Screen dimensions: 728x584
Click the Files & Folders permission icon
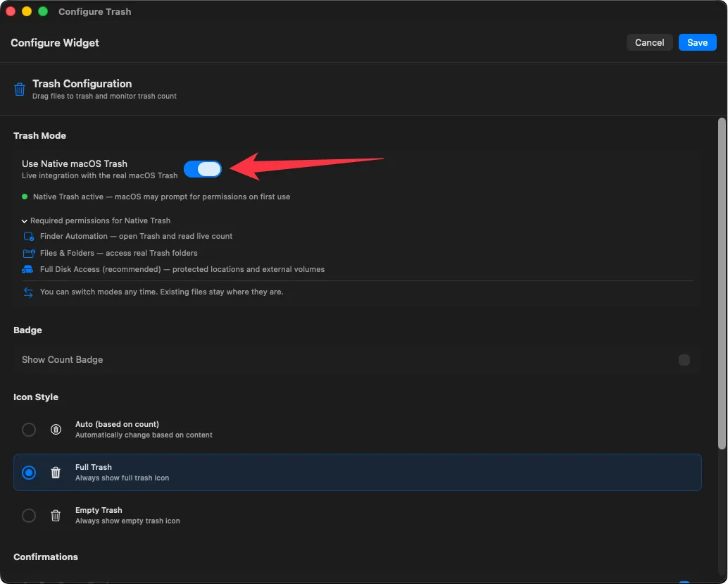(29, 253)
